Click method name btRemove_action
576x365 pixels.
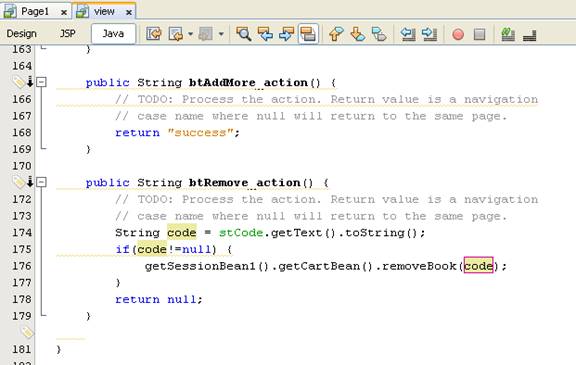point(244,182)
